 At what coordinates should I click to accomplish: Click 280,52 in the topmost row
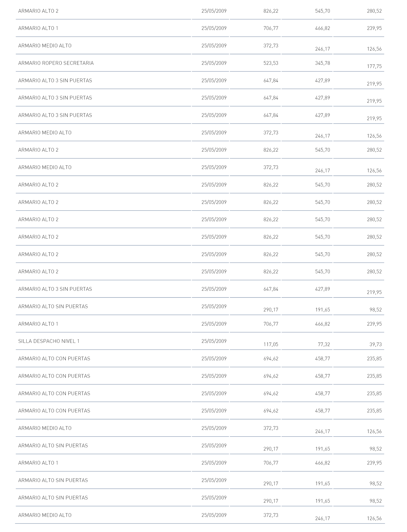click(374, 11)
